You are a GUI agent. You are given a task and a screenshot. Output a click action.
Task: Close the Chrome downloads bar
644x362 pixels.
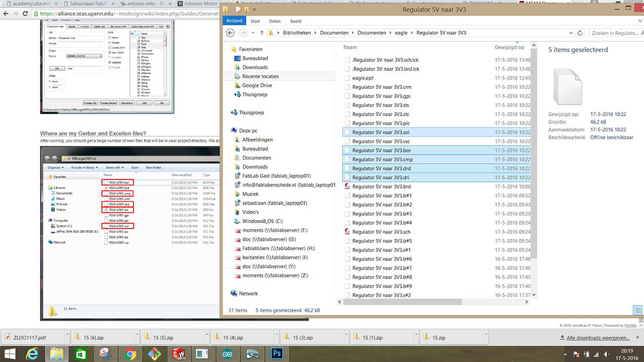click(x=638, y=337)
